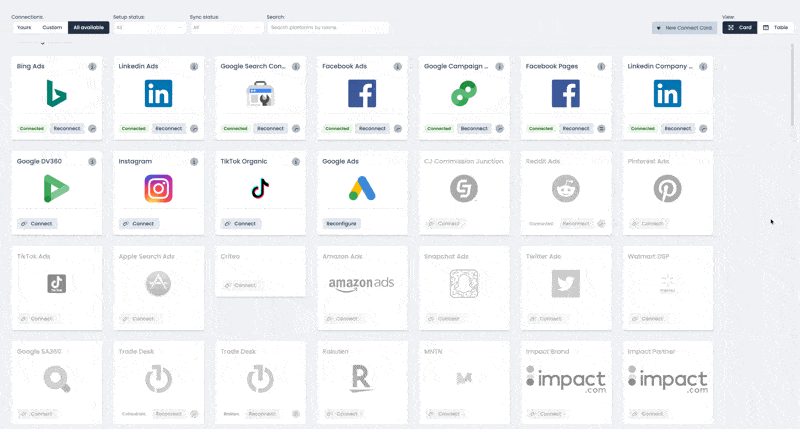Click the page vertical scrollbar
The image size is (800, 429).
click(792, 84)
